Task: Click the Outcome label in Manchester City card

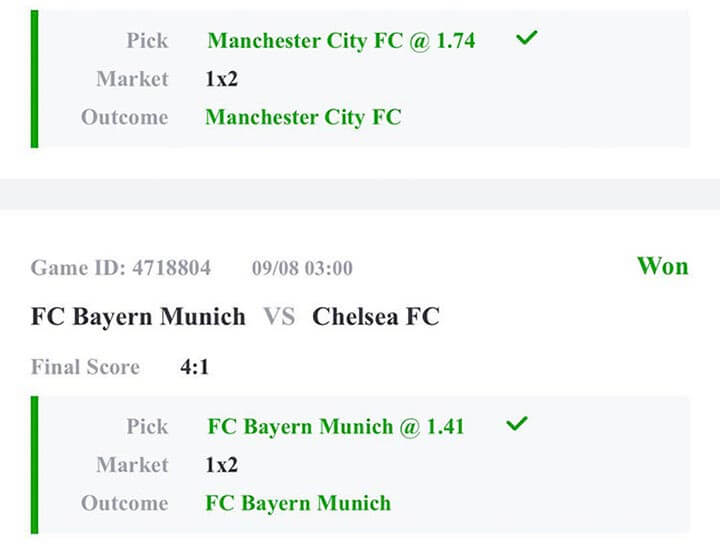Action: tap(124, 117)
